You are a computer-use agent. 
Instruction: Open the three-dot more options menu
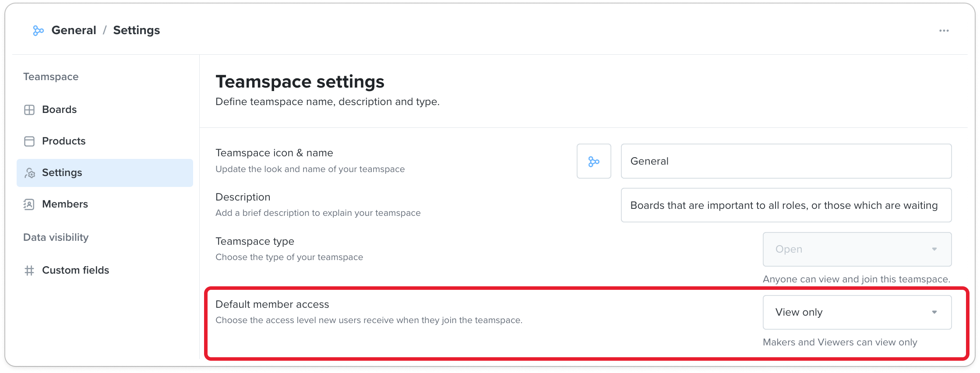944,31
